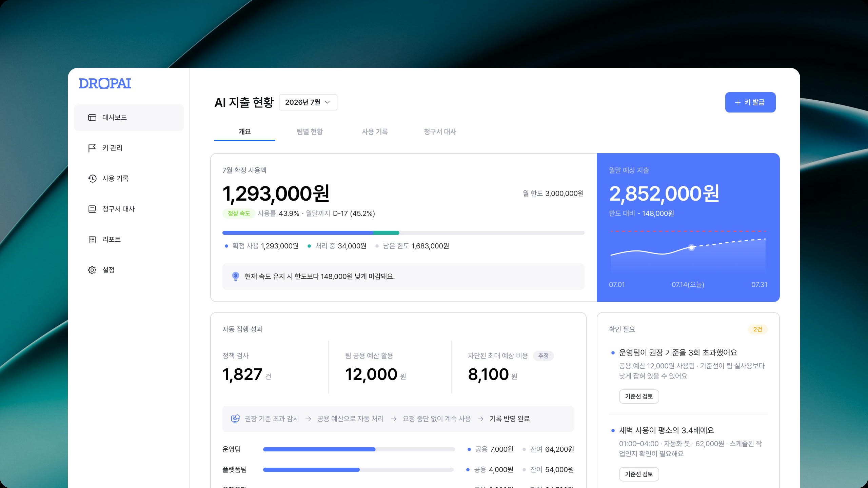Click the history clock icon beside 사용 기록

click(92, 179)
